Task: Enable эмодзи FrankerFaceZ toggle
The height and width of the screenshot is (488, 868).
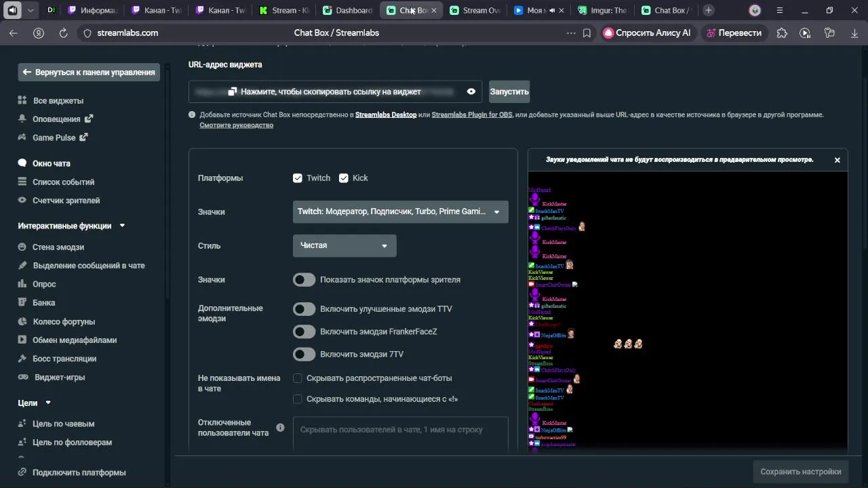Action: tap(304, 331)
